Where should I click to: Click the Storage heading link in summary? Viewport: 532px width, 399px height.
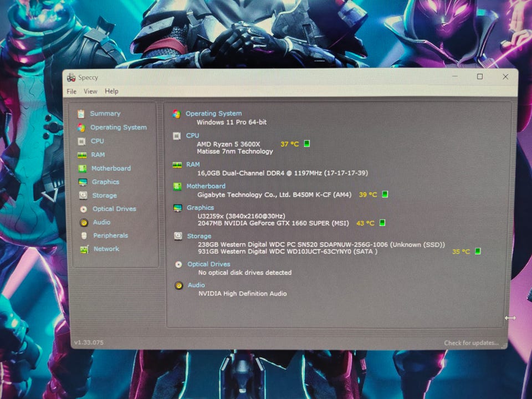pyautogui.click(x=199, y=236)
